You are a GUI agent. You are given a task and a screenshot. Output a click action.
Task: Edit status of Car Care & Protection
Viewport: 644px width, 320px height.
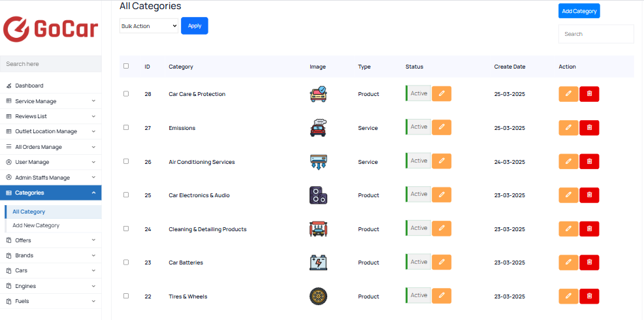point(442,93)
